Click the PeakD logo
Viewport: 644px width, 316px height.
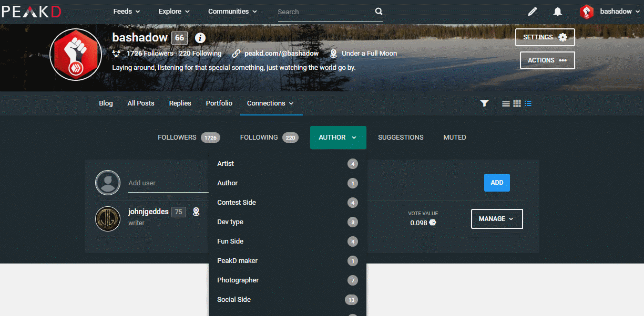point(31,11)
